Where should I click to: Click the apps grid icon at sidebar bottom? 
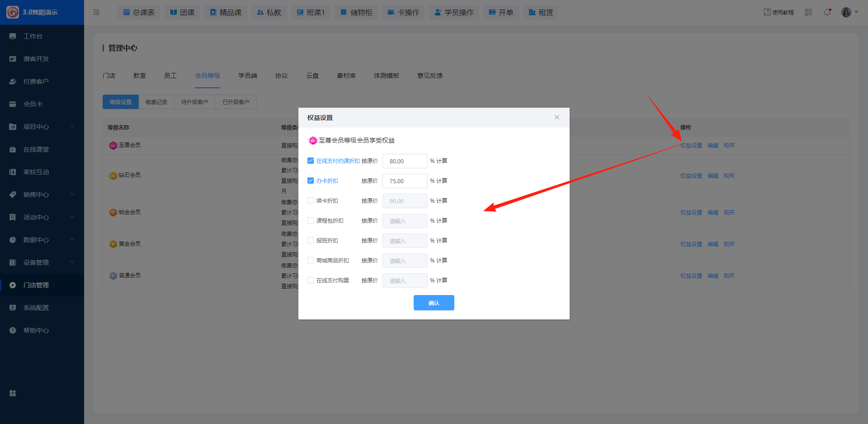[13, 393]
